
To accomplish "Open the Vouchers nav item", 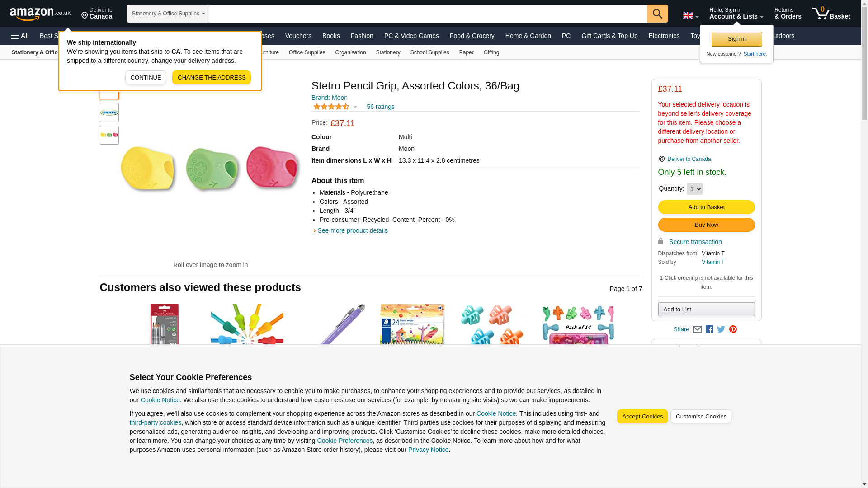I will (298, 36).
